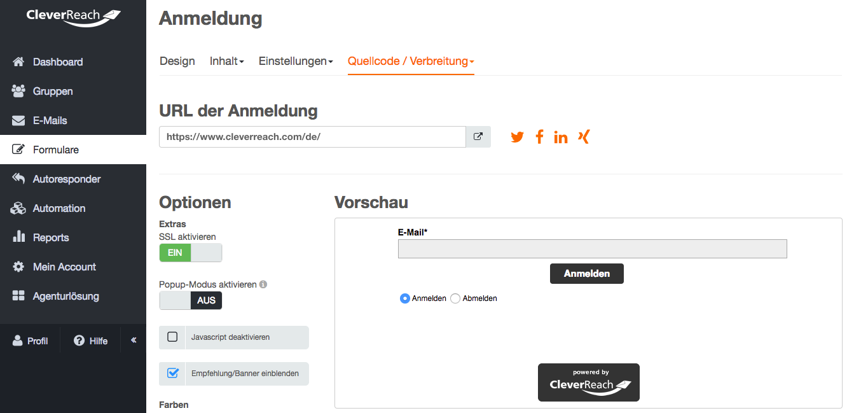Share form on LinkedIn
Screen dimensions: 868x413
560,137
